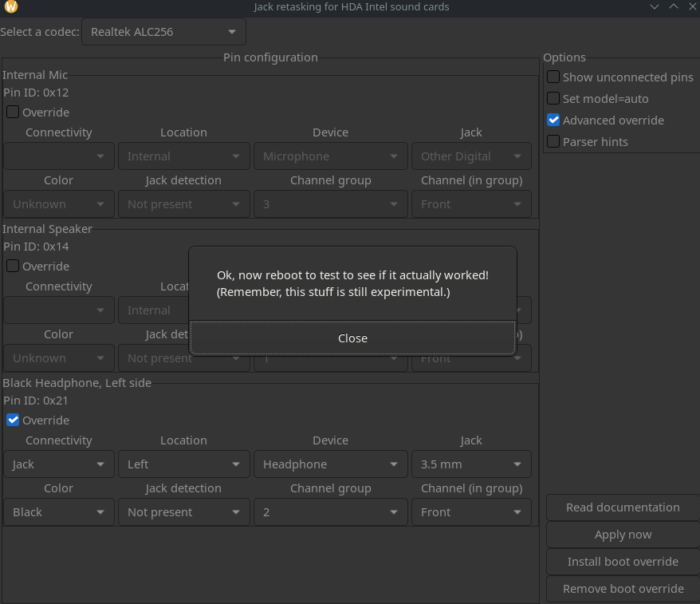Maximize window using title bar up-chevron icon

(x=674, y=6)
